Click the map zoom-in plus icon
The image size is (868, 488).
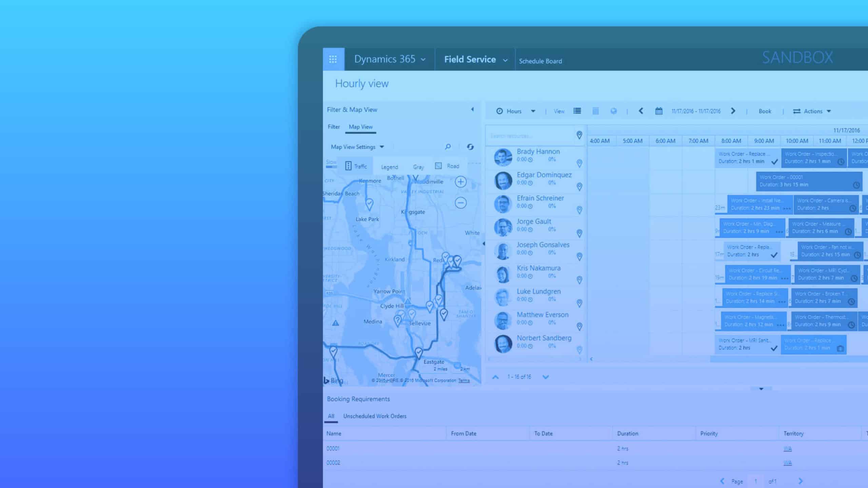[x=460, y=182]
